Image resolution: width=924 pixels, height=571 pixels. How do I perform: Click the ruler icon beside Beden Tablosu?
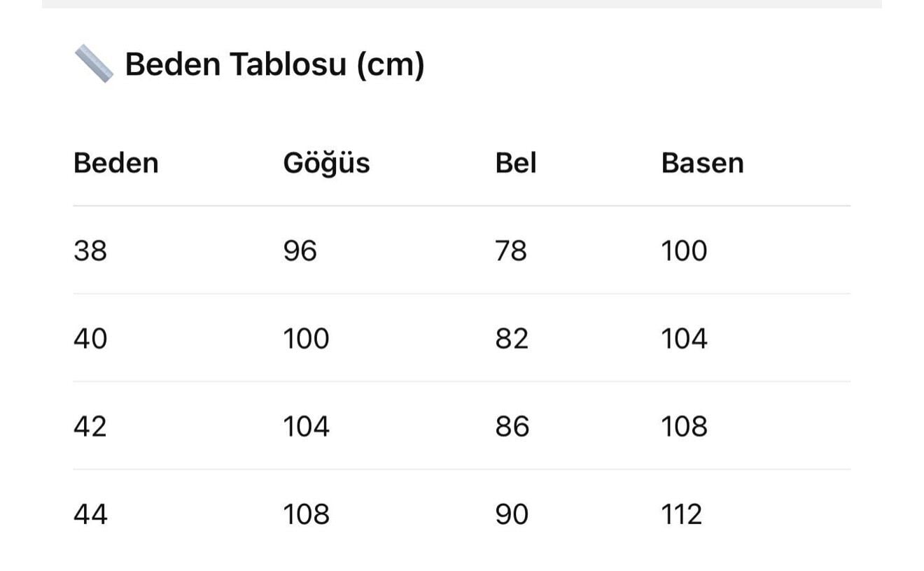pyautogui.click(x=94, y=64)
